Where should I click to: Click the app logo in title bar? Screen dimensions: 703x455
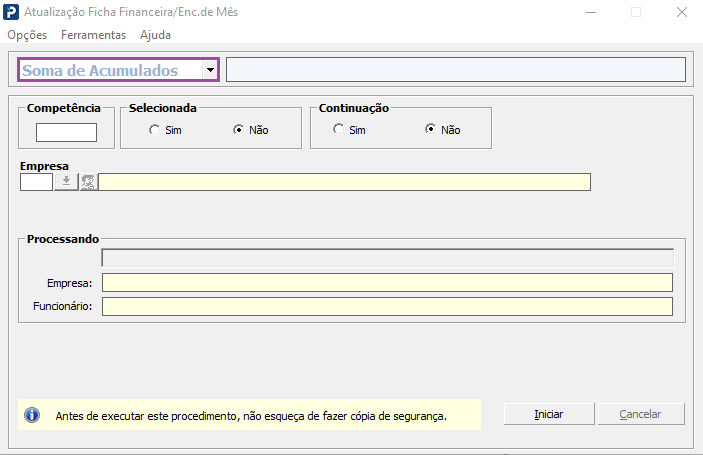[11, 12]
